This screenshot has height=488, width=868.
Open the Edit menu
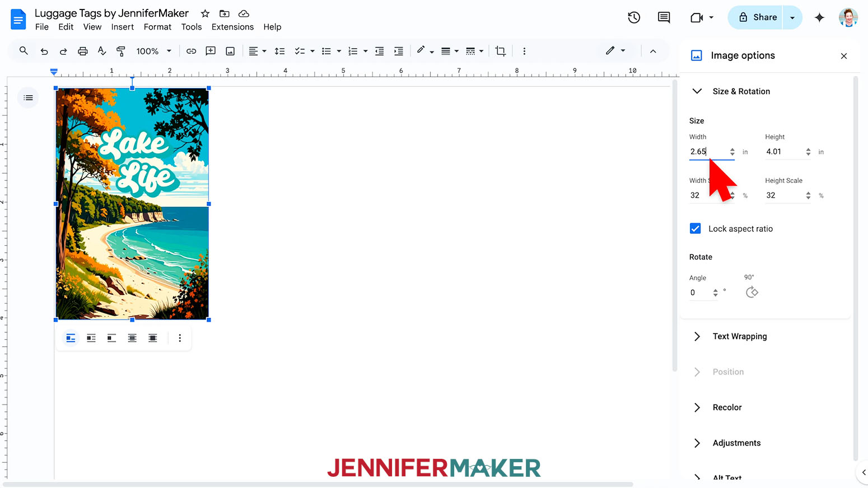pos(66,27)
